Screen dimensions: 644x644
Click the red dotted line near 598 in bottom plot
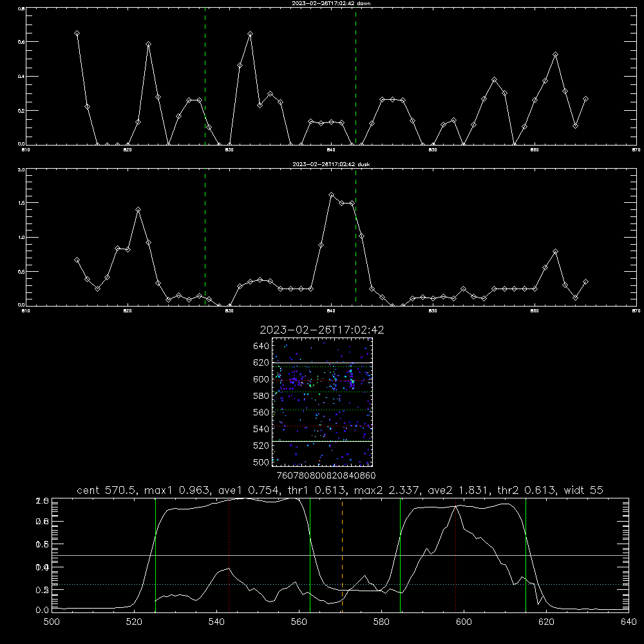[455, 554]
